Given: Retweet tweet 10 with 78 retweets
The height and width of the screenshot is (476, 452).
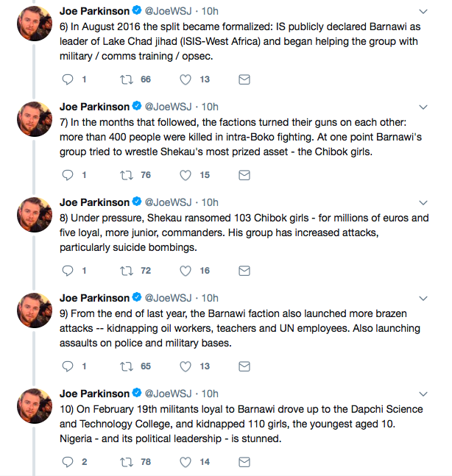Looking at the screenshot, I should 127,462.
